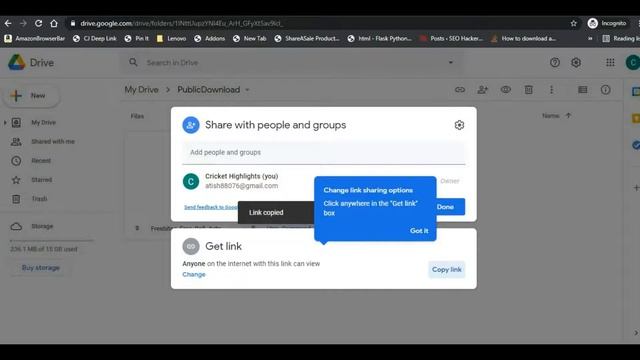Open the Lenovo bookmark folder
Image resolution: width=640 pixels, height=360 pixels.
point(171,38)
